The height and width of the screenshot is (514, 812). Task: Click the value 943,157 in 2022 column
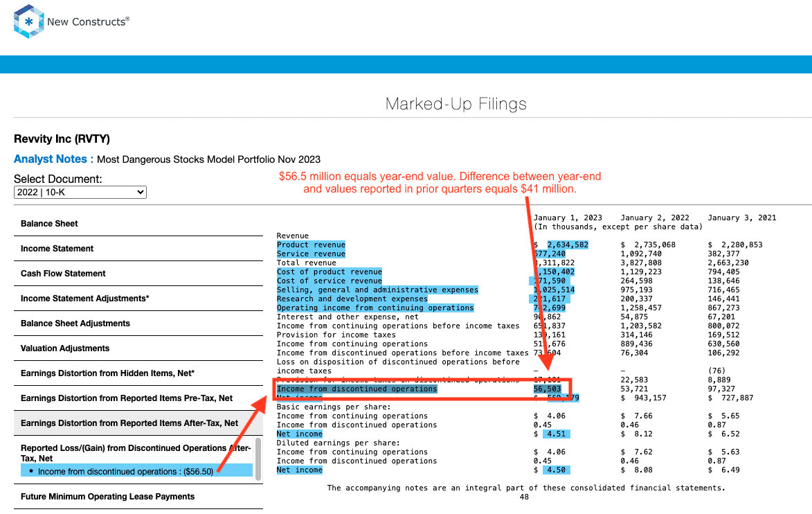point(650,398)
